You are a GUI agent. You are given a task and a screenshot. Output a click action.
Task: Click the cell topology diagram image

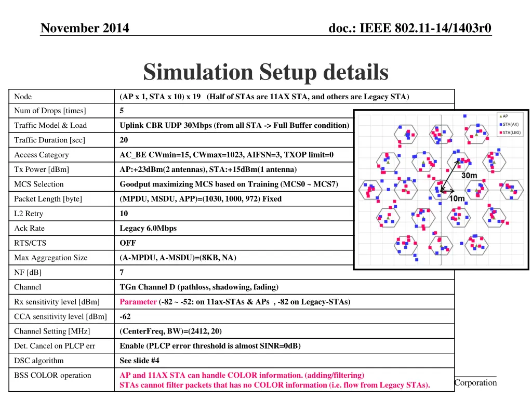pos(441,190)
